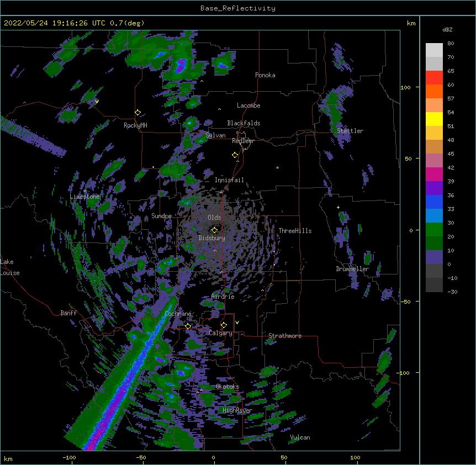
Task: Click the -50 tick on the right vertical axis
Action: click(405, 302)
